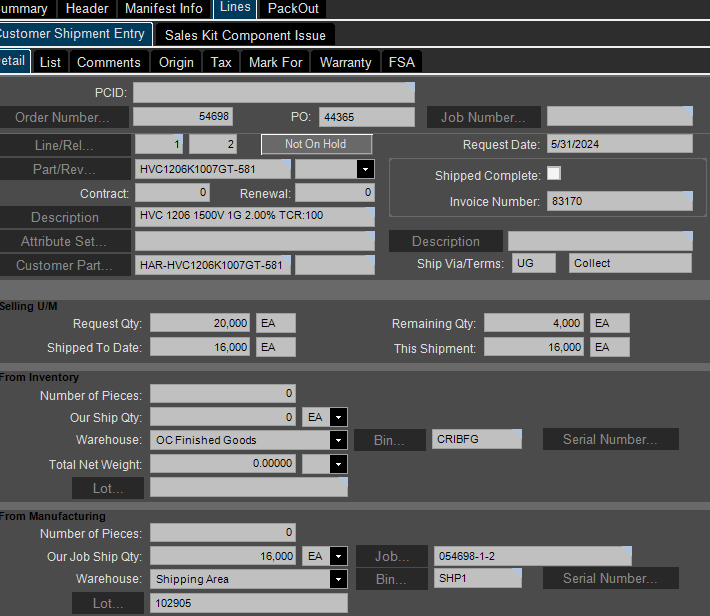This screenshot has width=710, height=616.
Task: Open Total Net Weight unit dropdown
Action: tap(338, 464)
